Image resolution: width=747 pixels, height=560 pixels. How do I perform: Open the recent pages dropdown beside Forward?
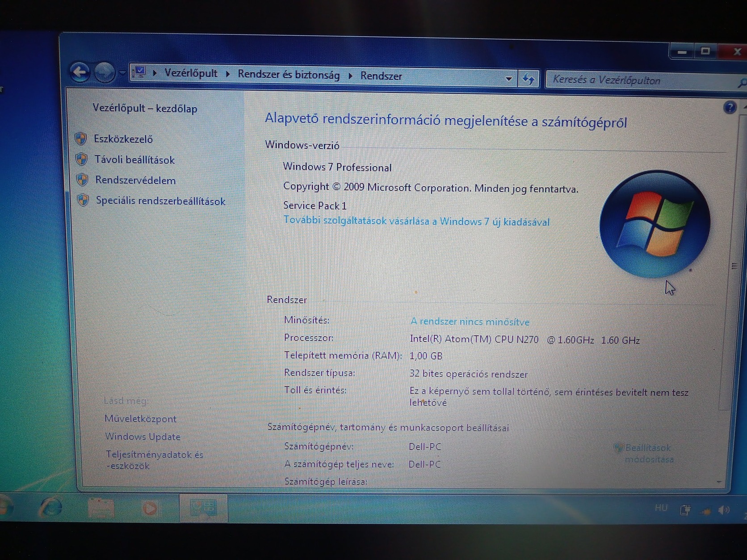(122, 73)
